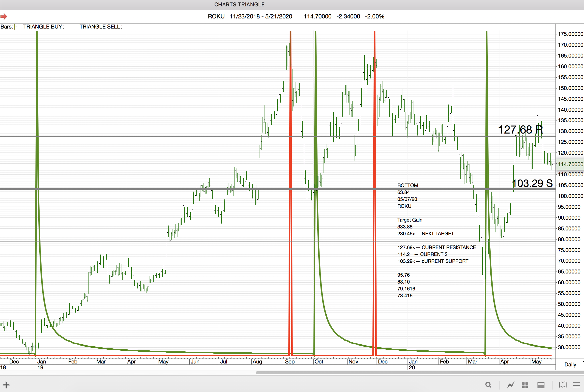
Task: Click the plus add icon in bottom bar
Action: tap(6, 385)
